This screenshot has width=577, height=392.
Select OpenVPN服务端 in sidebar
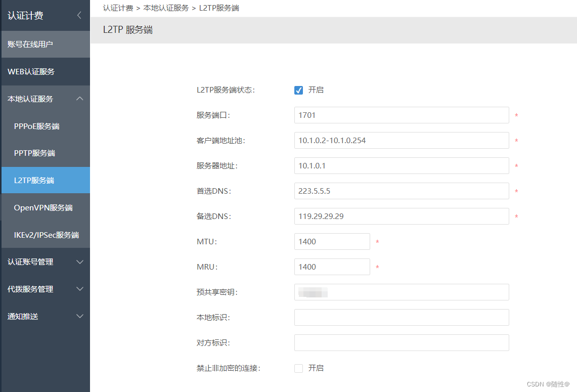46,207
